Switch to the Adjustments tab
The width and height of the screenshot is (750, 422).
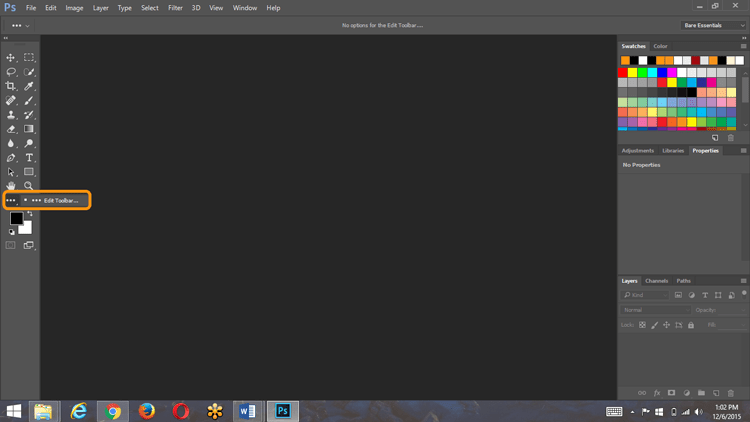point(638,151)
